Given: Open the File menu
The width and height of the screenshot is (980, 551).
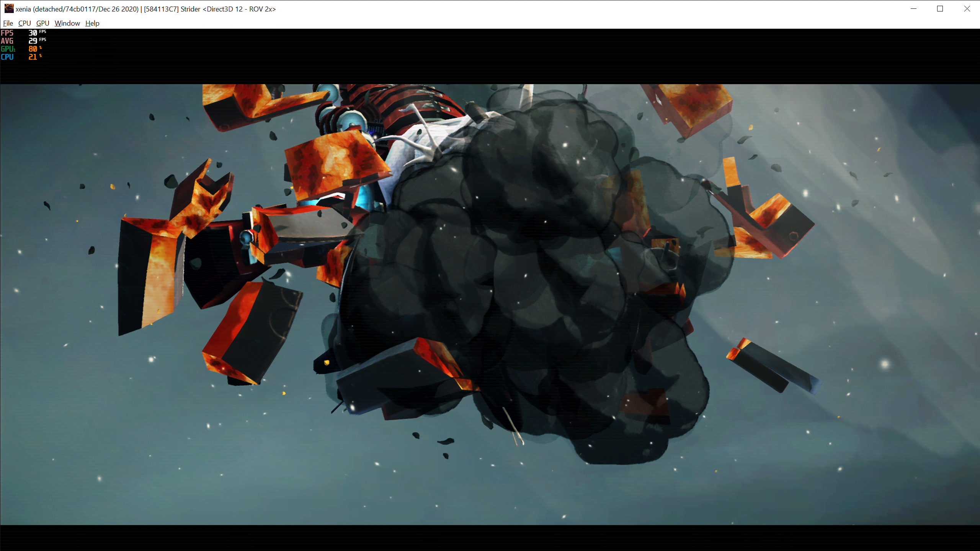Looking at the screenshot, I should pos(8,23).
